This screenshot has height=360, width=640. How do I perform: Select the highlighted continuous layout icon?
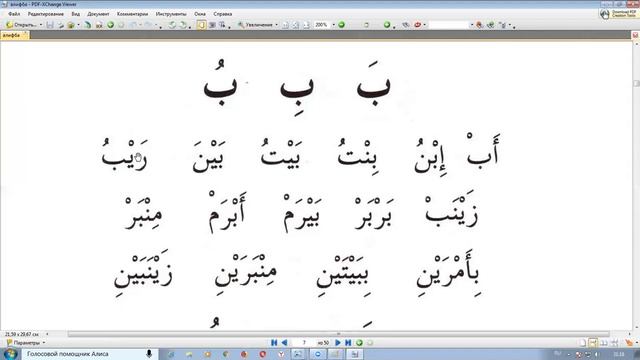pos(593,343)
